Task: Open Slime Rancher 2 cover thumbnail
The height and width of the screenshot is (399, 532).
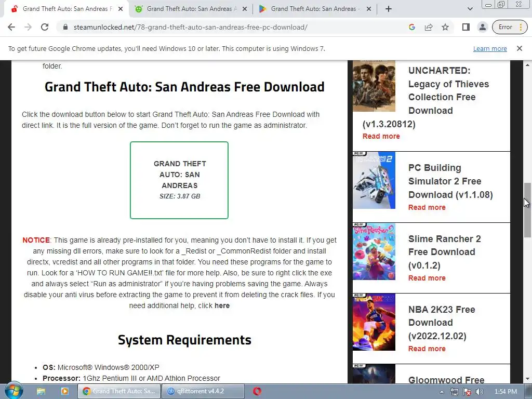Action: (x=374, y=251)
